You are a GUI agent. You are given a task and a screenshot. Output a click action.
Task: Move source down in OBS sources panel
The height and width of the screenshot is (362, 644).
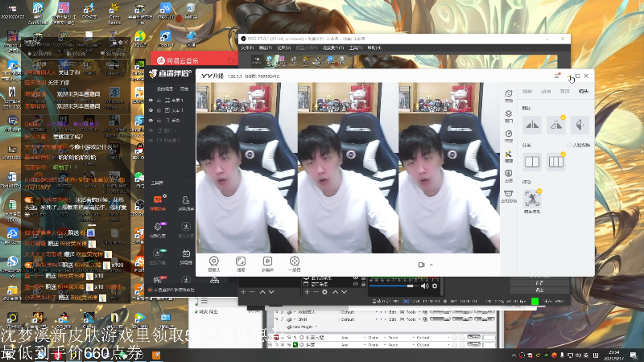click(345, 292)
